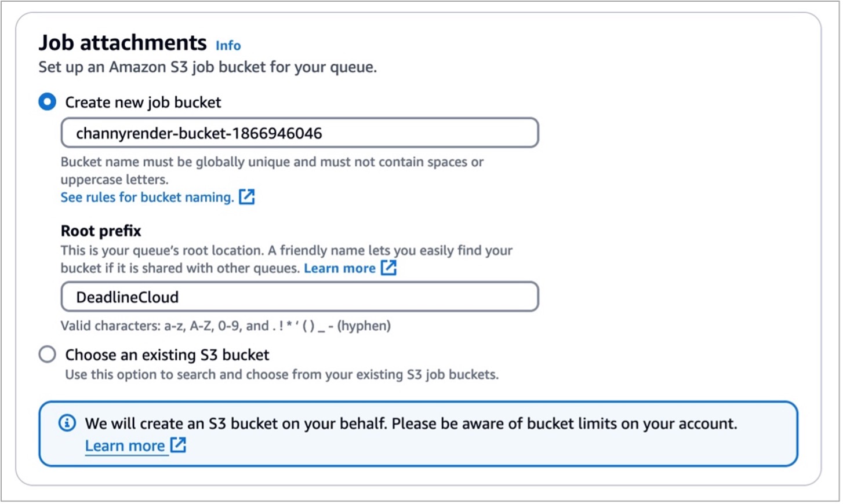Click the Create new job bucket label
The width and height of the screenshot is (843, 504).
point(143,103)
